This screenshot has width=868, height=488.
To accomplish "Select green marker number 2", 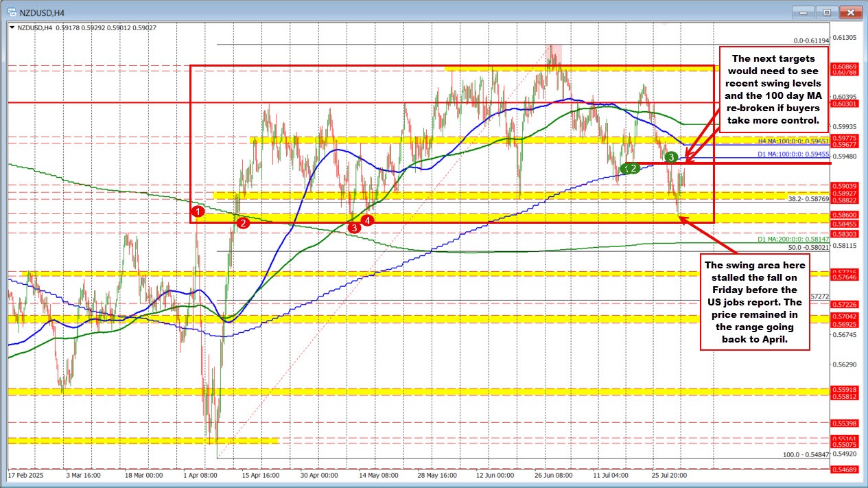I will pos(634,167).
